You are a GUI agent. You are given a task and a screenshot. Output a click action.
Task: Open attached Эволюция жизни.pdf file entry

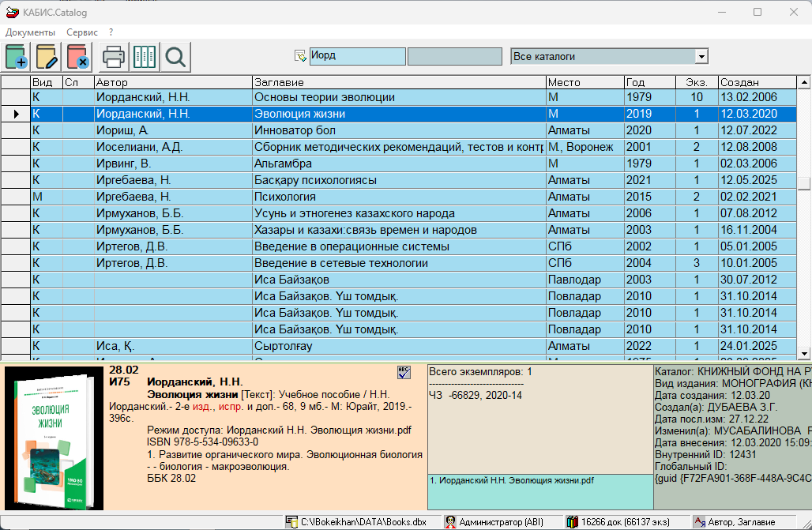(512, 480)
